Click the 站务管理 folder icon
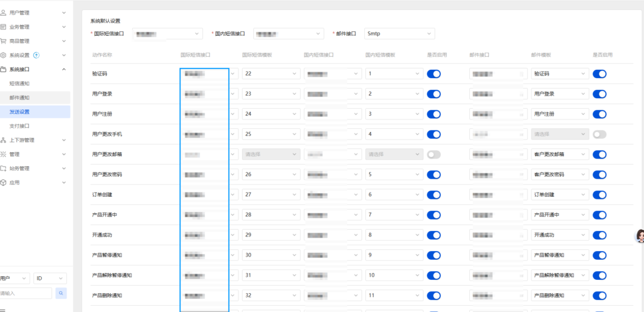The width and height of the screenshot is (644, 312). click(3, 169)
